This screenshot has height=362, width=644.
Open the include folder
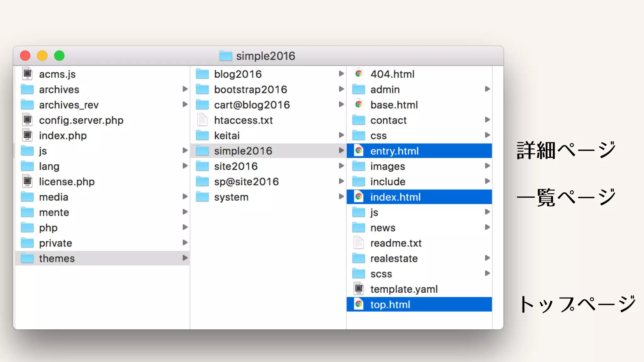[387, 182]
